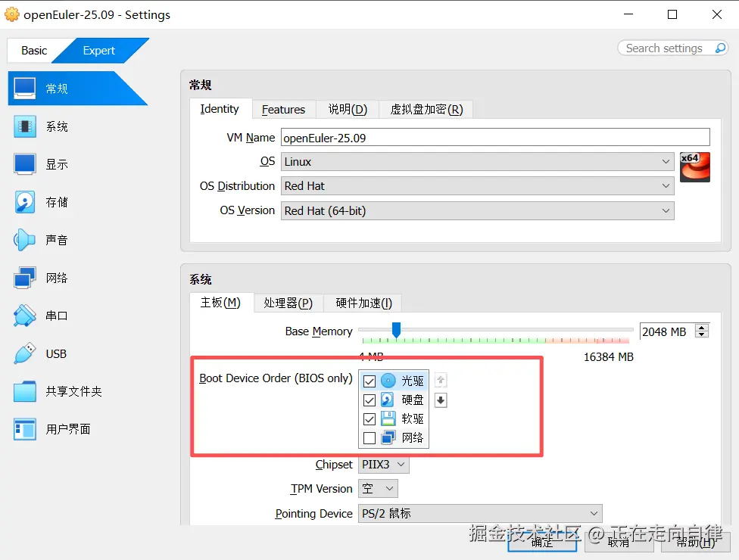
Task: Click the 2048 MB memory value field
Action: (x=667, y=331)
